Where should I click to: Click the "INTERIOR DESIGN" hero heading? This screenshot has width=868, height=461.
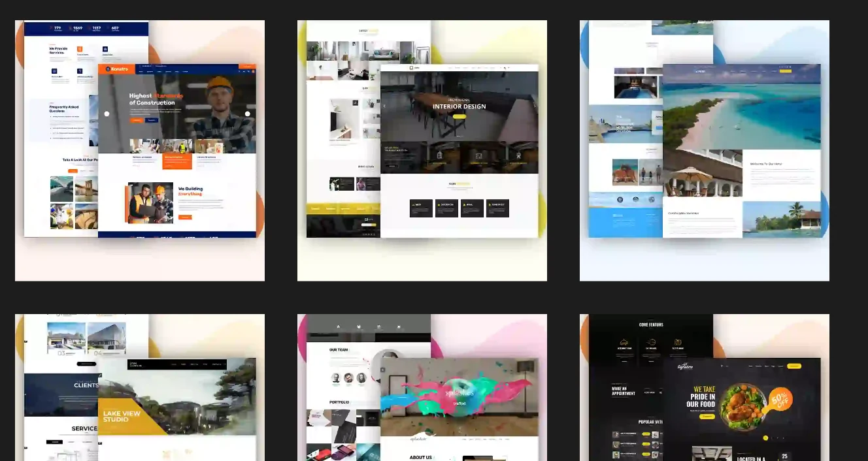click(x=459, y=106)
